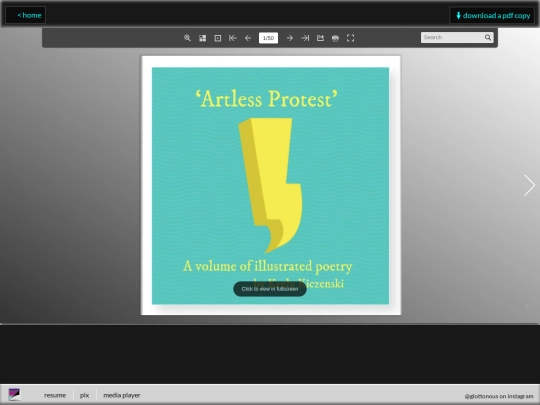Jump to the last page

tap(305, 38)
